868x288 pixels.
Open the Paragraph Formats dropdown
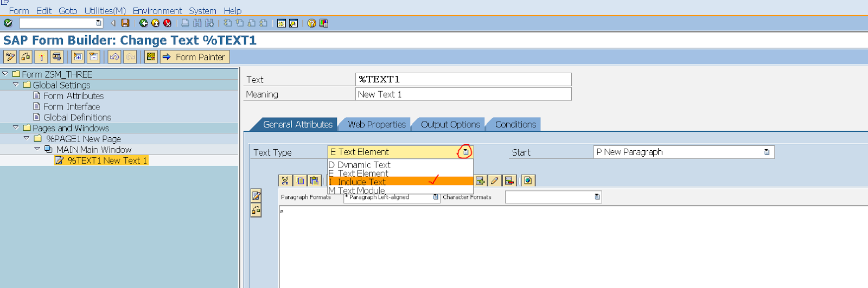click(435, 197)
